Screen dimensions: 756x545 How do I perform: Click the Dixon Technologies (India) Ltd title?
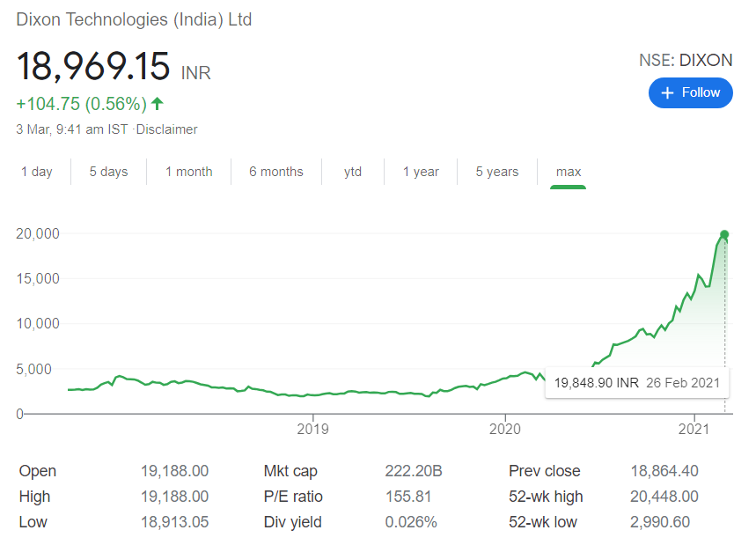[x=134, y=19]
